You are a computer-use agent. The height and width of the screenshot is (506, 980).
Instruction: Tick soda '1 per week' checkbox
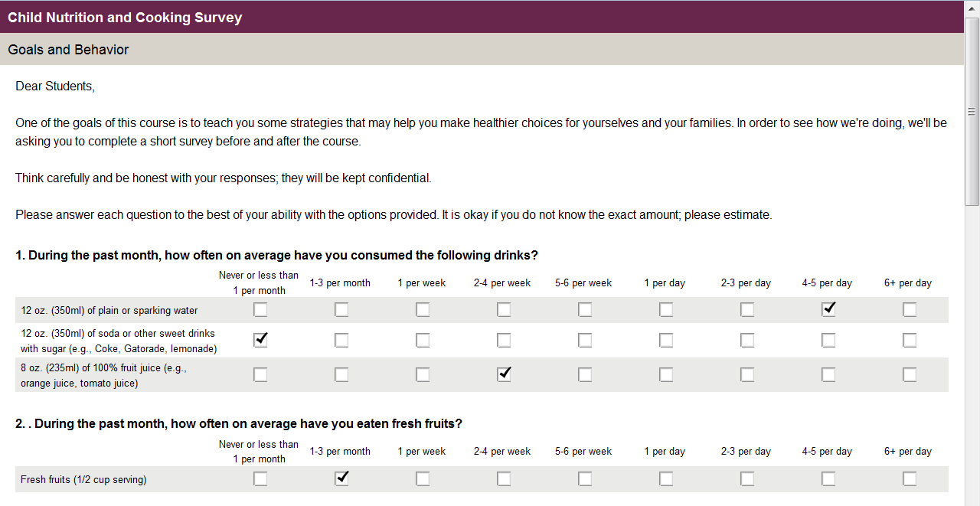tap(423, 340)
